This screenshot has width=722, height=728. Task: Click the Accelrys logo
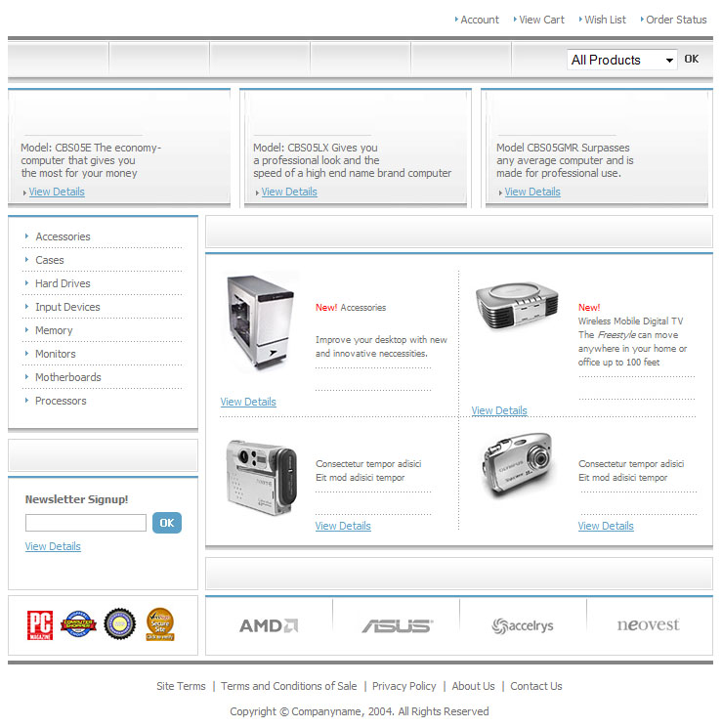tap(523, 625)
